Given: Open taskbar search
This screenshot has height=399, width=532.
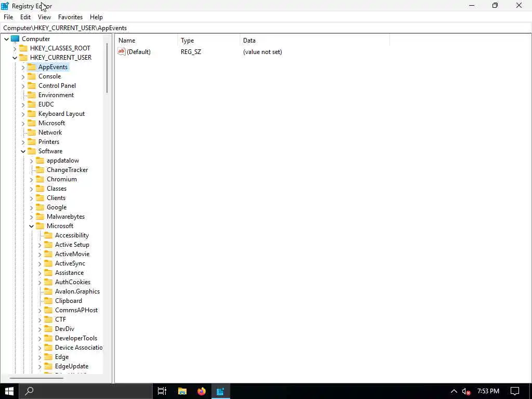Looking at the screenshot, I should click(x=86, y=391).
